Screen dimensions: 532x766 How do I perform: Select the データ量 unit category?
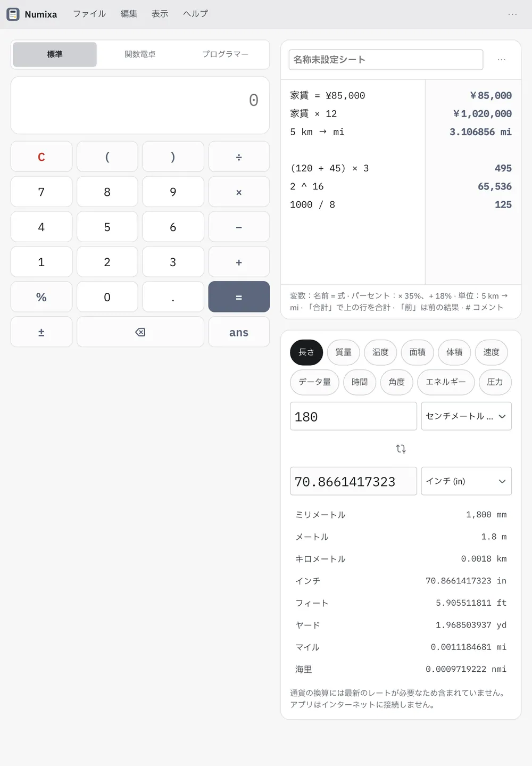click(x=314, y=382)
